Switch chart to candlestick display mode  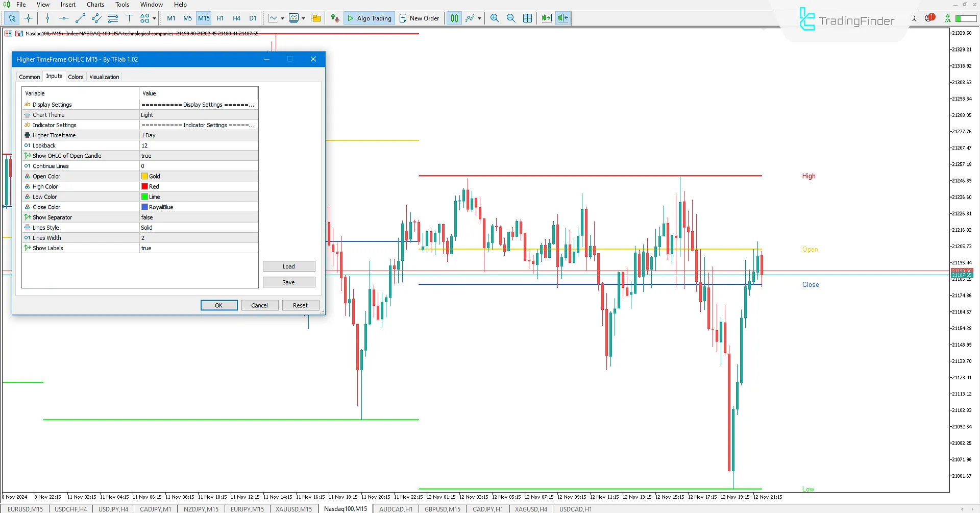pyautogui.click(x=454, y=18)
